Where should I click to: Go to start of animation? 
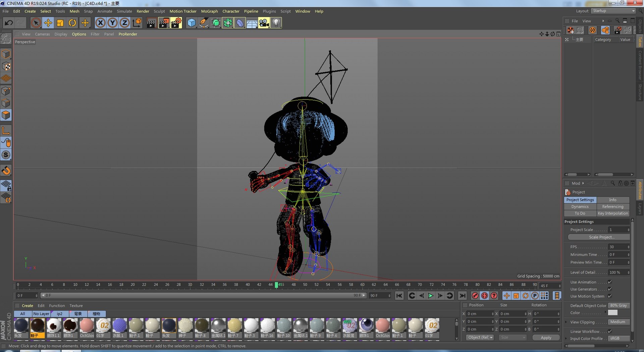pos(399,296)
